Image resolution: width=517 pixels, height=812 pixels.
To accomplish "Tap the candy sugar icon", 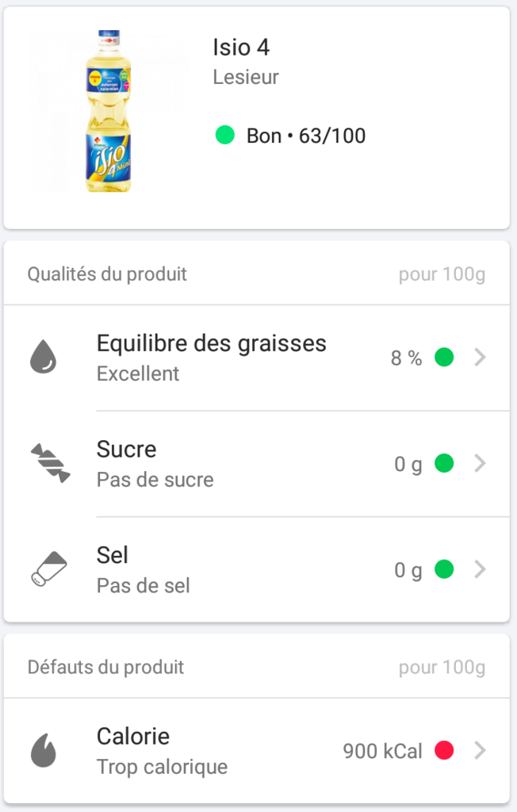I will click(x=50, y=463).
